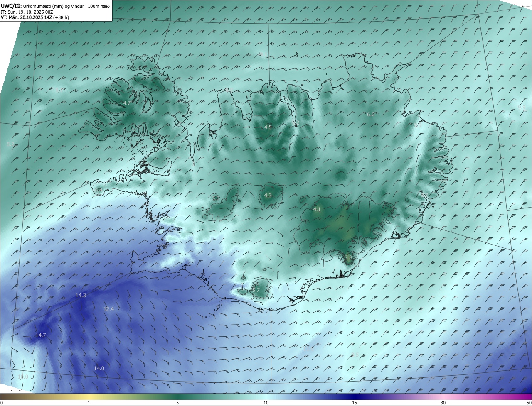Screen dimensions: 532x406
Task: Click the 14.3 value label over the southwest sea
Action: [x=81, y=296]
